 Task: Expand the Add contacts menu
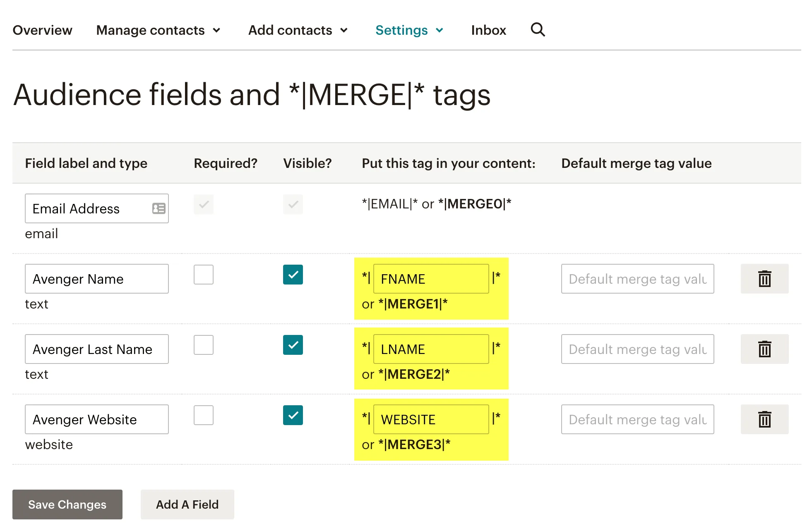click(x=298, y=30)
